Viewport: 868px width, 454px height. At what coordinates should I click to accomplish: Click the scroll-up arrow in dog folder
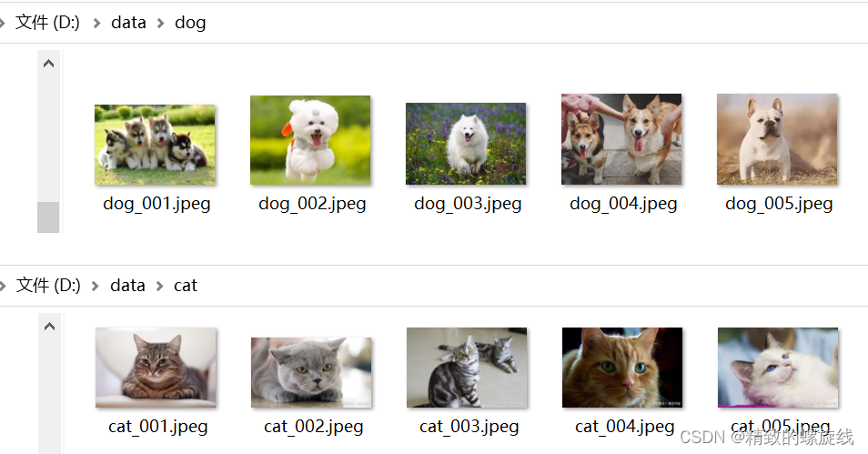click(49, 64)
